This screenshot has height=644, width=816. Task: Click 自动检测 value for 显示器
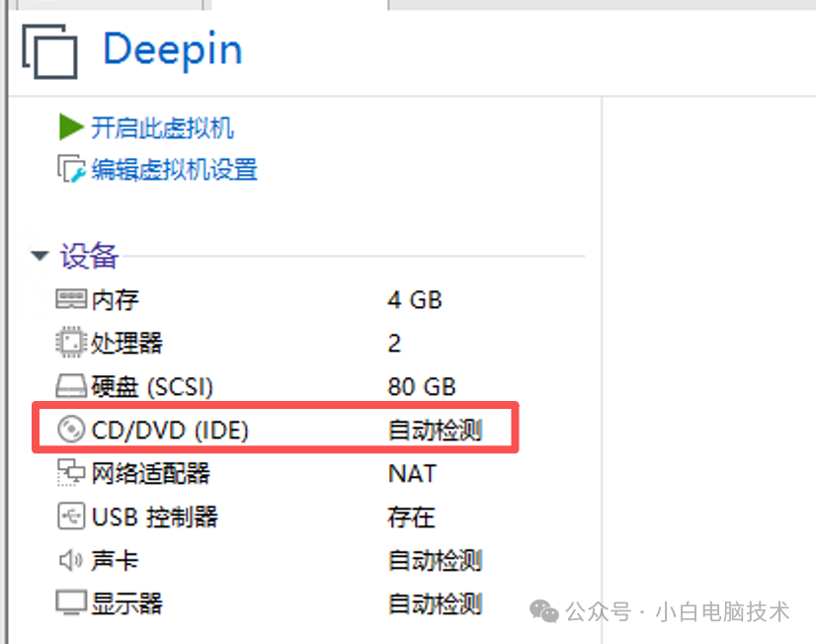[x=435, y=604]
